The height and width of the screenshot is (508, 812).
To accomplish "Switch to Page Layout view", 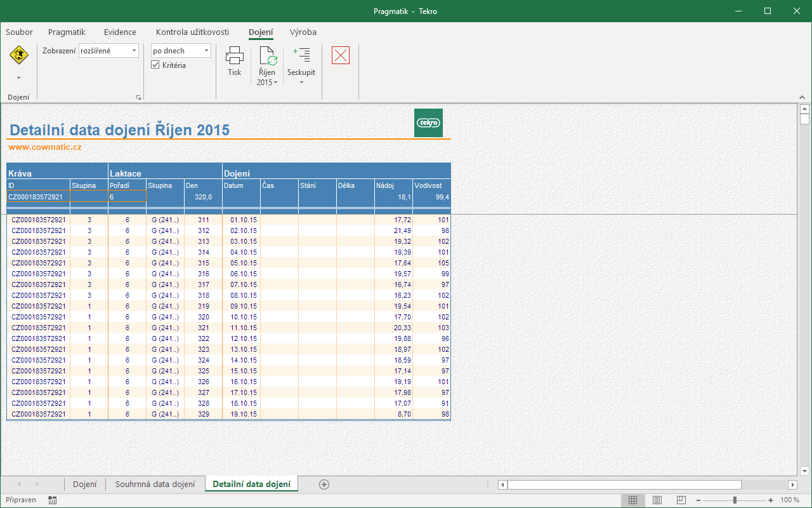I will 657,500.
